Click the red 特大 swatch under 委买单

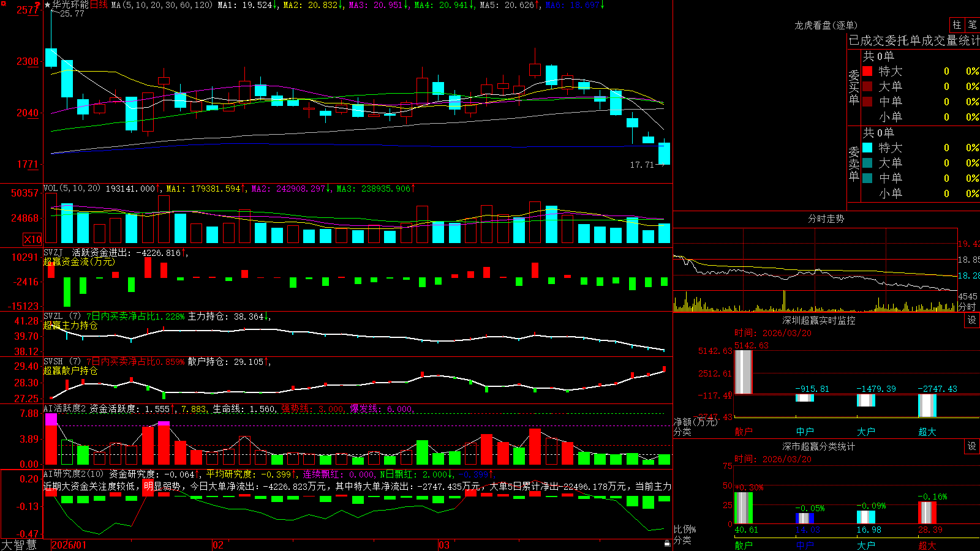coord(867,71)
